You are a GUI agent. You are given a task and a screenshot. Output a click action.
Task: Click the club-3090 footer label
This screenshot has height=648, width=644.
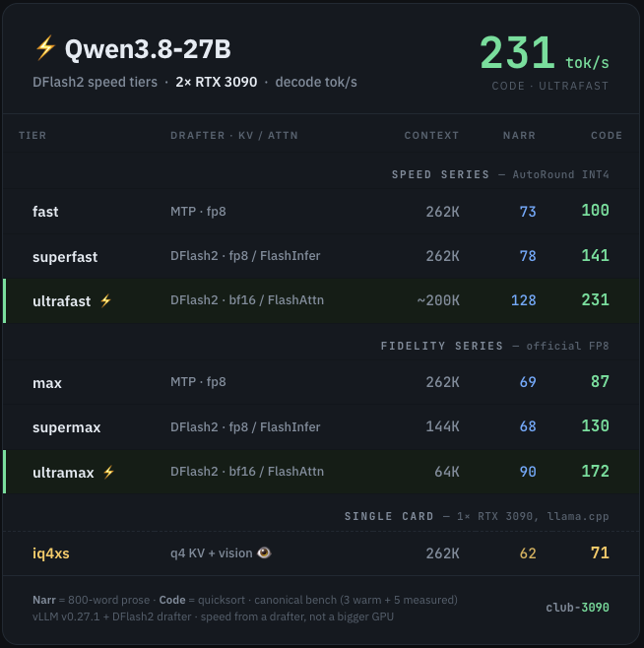(577, 607)
